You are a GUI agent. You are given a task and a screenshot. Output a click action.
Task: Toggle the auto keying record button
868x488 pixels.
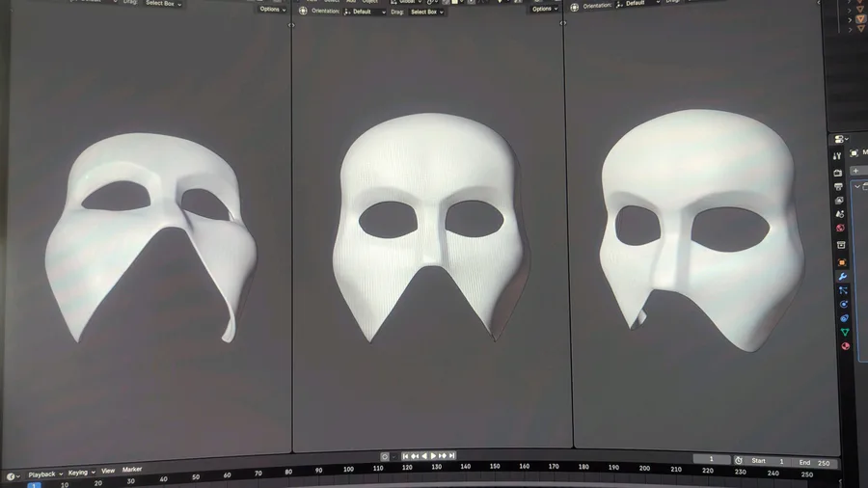pos(385,456)
